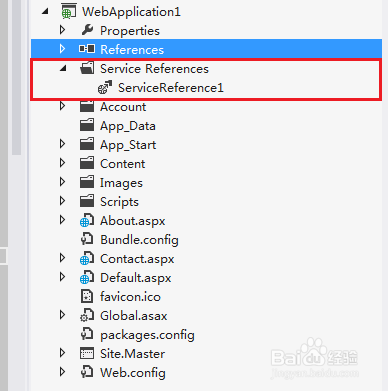Image resolution: width=388 pixels, height=391 pixels.
Task: Click the Contact.aspx web page icon
Action: [87, 259]
